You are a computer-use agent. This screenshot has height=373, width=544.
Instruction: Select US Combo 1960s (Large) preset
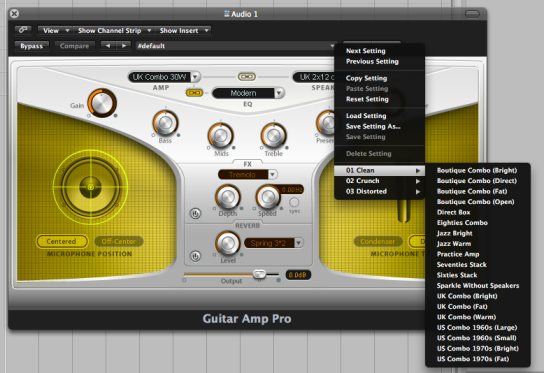click(477, 327)
